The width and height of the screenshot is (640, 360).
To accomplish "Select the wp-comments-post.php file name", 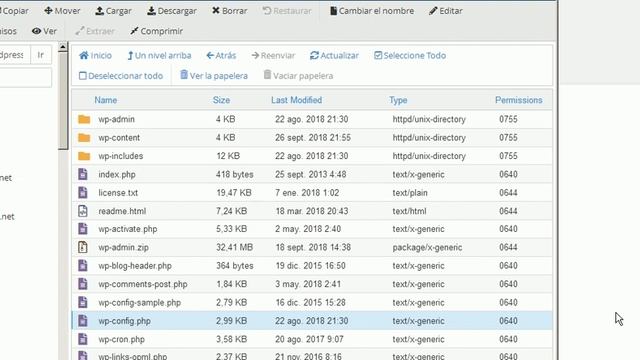I will 142,284.
